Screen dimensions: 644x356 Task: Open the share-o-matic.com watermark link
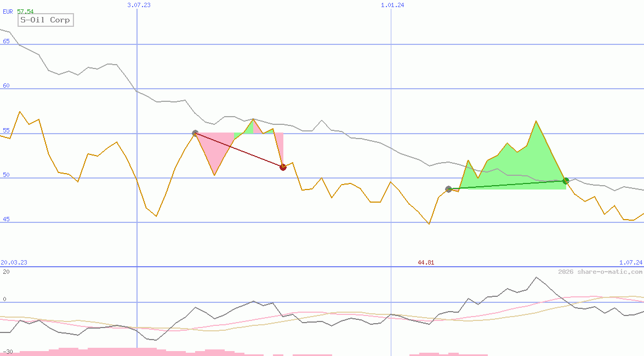point(600,272)
